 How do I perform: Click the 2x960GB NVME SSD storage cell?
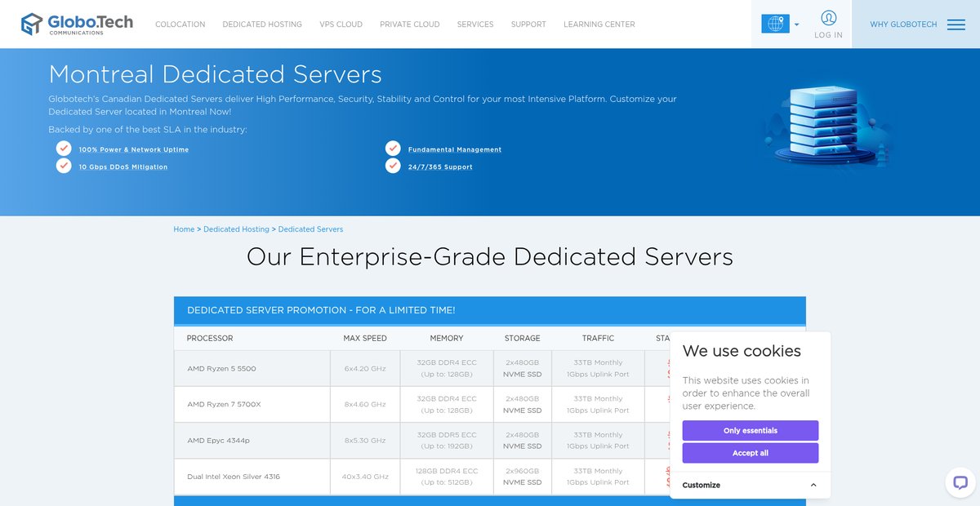coord(523,477)
